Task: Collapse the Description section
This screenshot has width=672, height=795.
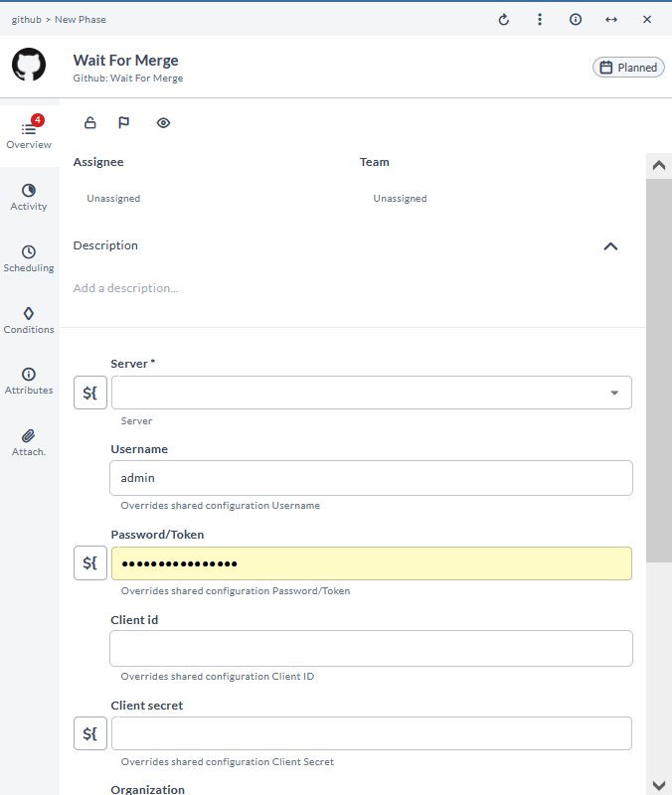Action: 610,246
